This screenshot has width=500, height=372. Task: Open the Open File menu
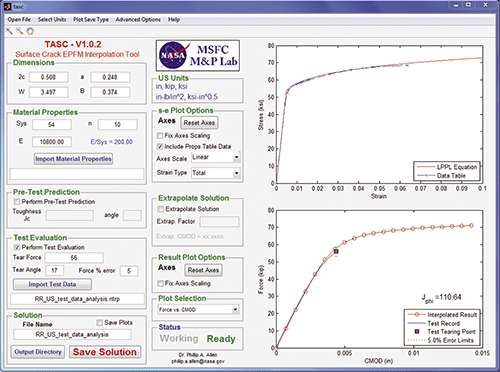click(x=19, y=20)
